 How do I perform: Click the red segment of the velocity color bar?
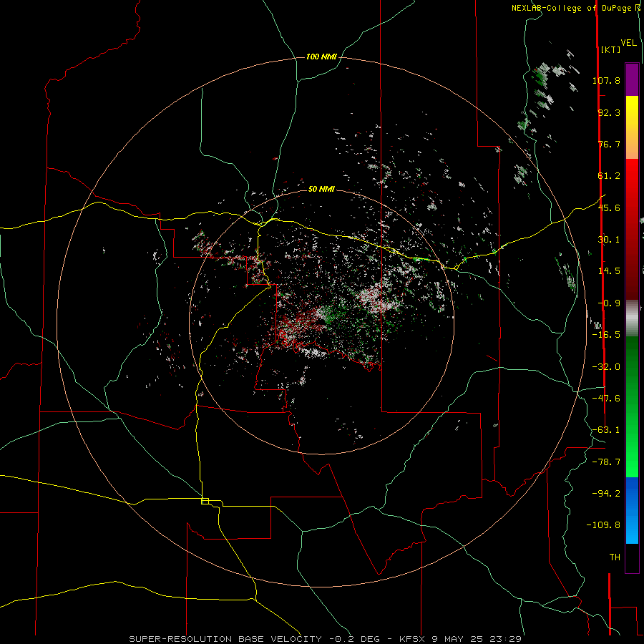coord(632,229)
